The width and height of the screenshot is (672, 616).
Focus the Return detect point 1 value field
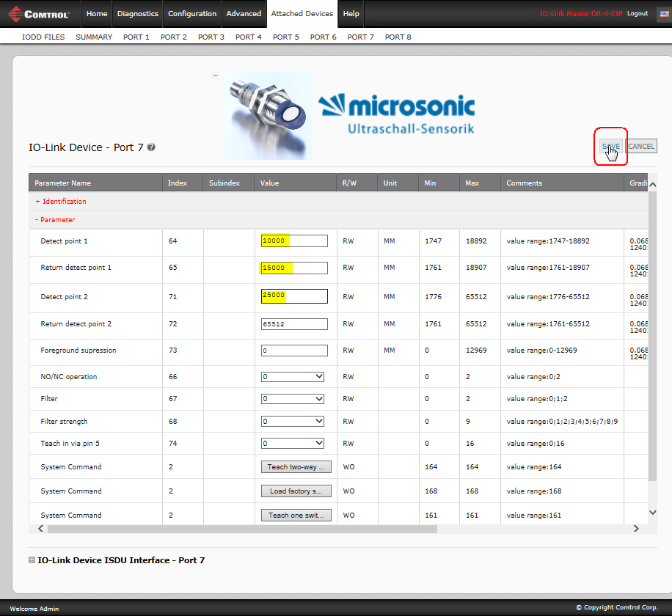(294, 268)
